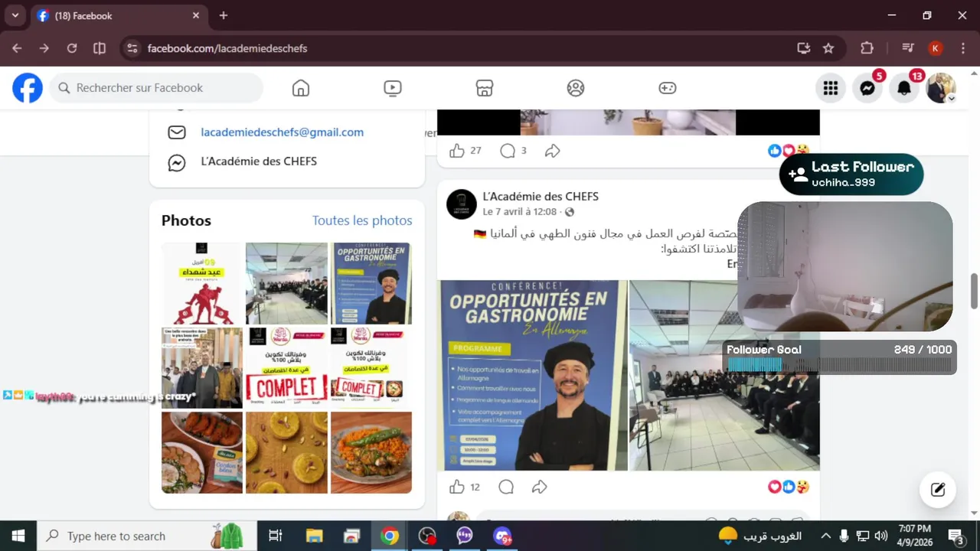Viewport: 980px width, 551px height.
Task: Open the yellow desserts photo thumbnail
Action: (x=286, y=452)
